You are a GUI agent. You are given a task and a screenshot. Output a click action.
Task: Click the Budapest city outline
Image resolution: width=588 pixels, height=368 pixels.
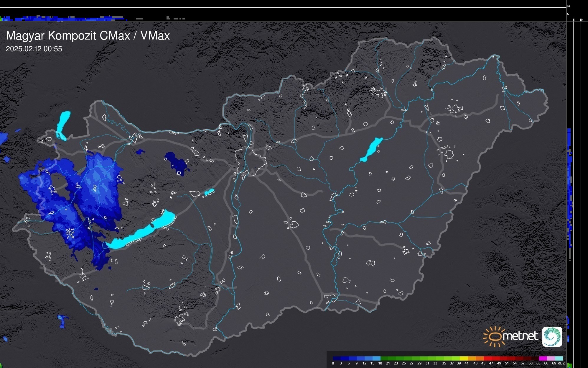pos(251,161)
